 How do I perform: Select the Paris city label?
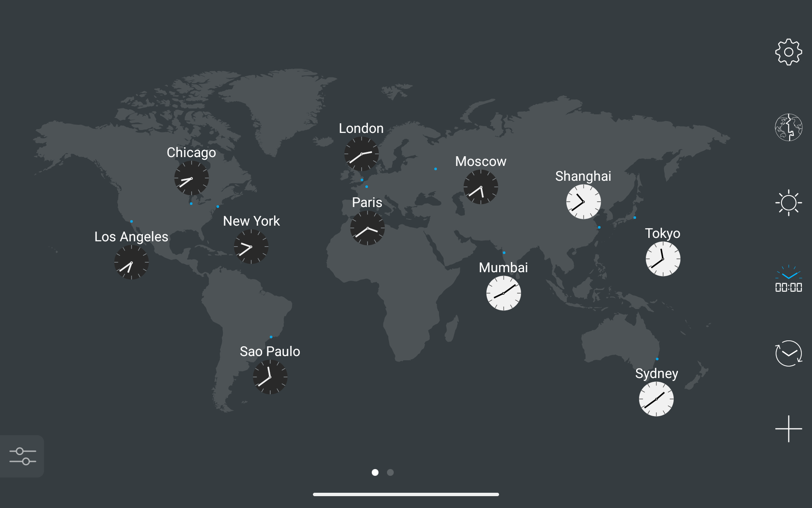[367, 202]
